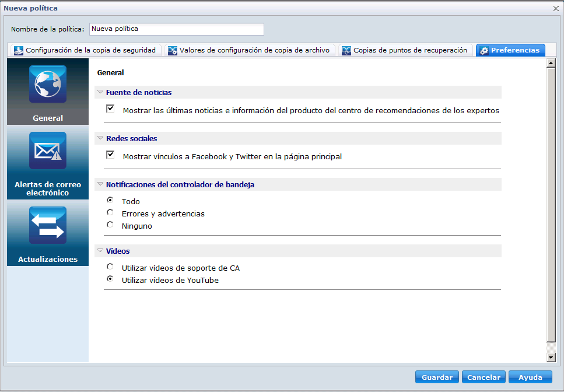Viewport: 564px width, 392px height.
Task: Click the Cancelar button
Action: (x=484, y=377)
